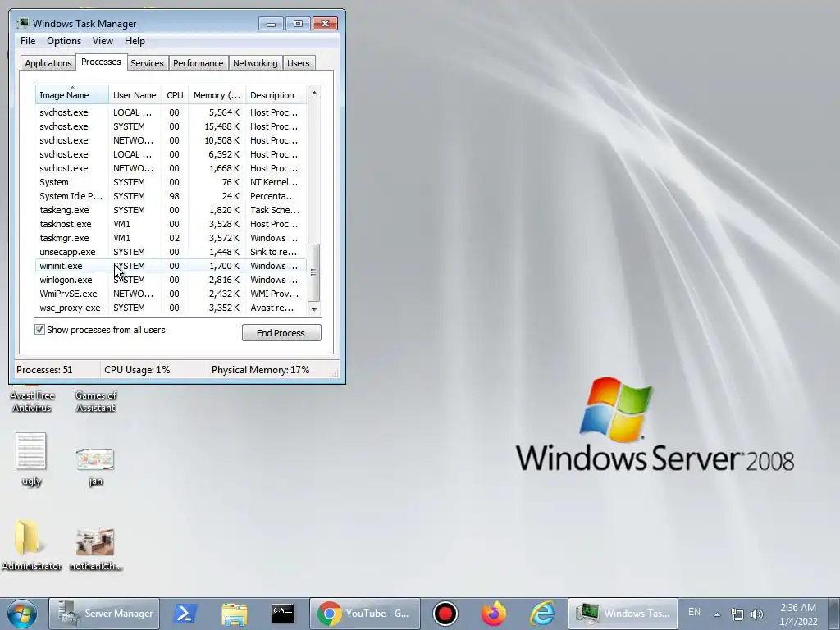
Task: Sort processes by Image Name column
Action: click(72, 95)
